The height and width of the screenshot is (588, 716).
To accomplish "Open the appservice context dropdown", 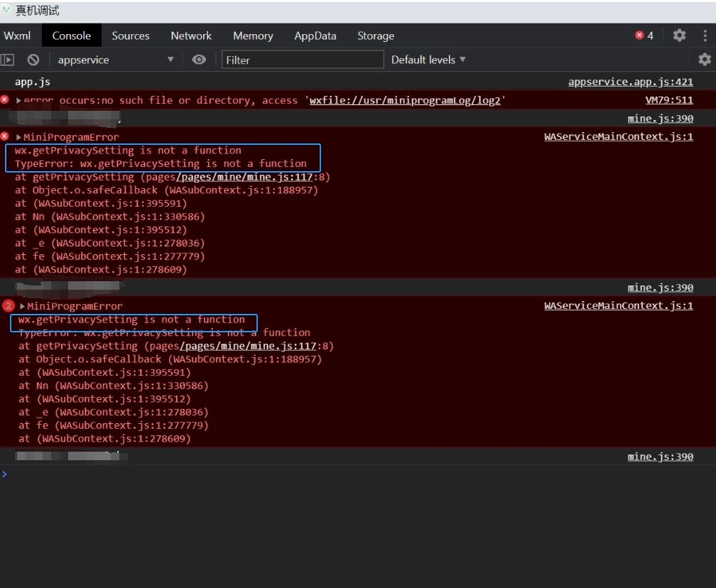I will (116, 60).
